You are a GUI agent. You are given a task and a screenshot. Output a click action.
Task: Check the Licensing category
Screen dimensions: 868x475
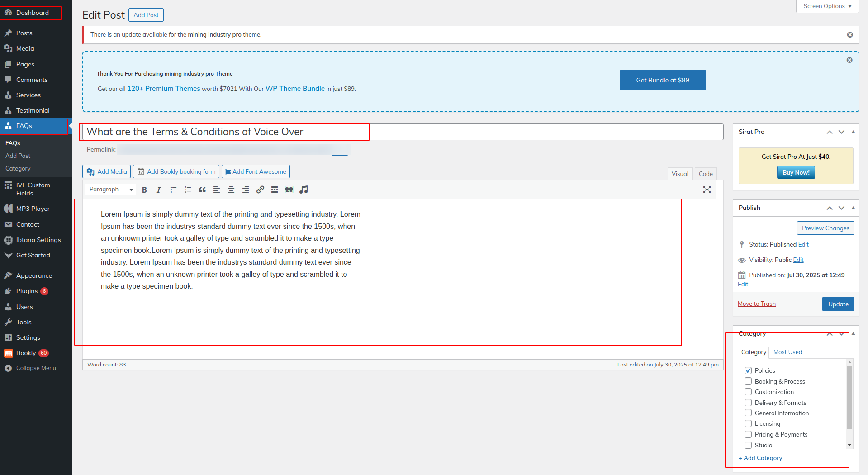pos(748,423)
